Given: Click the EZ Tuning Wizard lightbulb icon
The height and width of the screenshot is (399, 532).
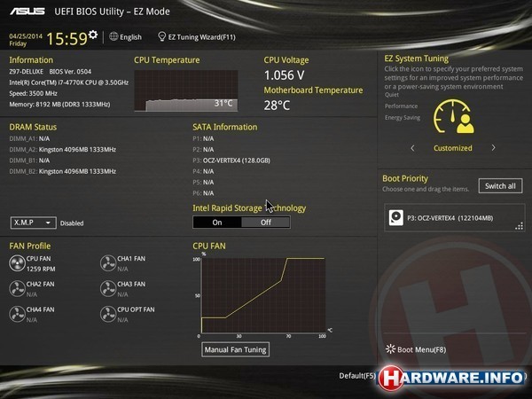Looking at the screenshot, I should (162, 36).
